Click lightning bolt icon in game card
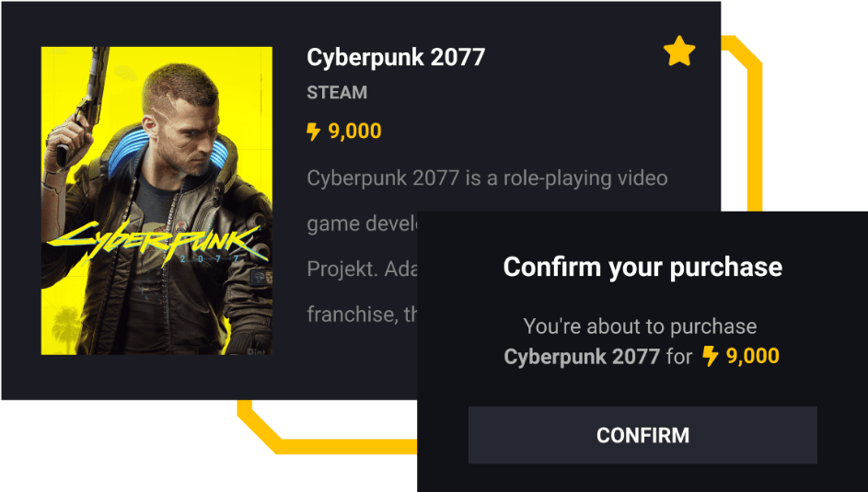The image size is (868, 492). (x=313, y=132)
